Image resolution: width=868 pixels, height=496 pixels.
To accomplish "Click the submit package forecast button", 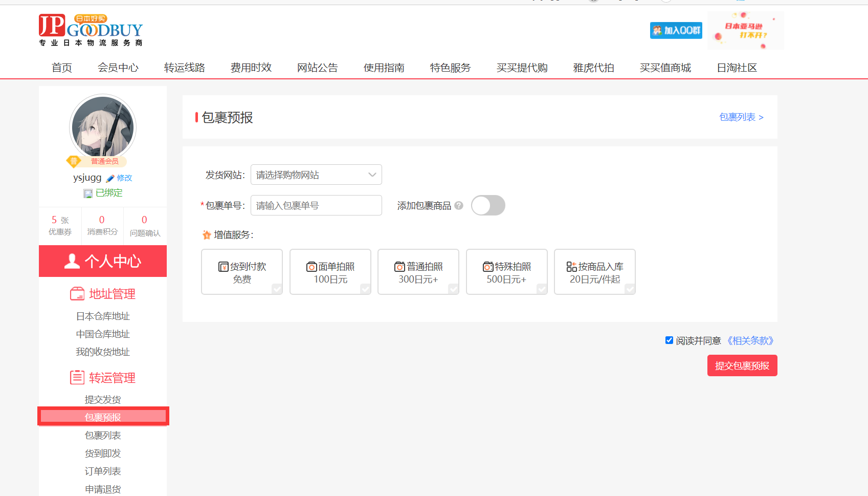I will [x=742, y=365].
